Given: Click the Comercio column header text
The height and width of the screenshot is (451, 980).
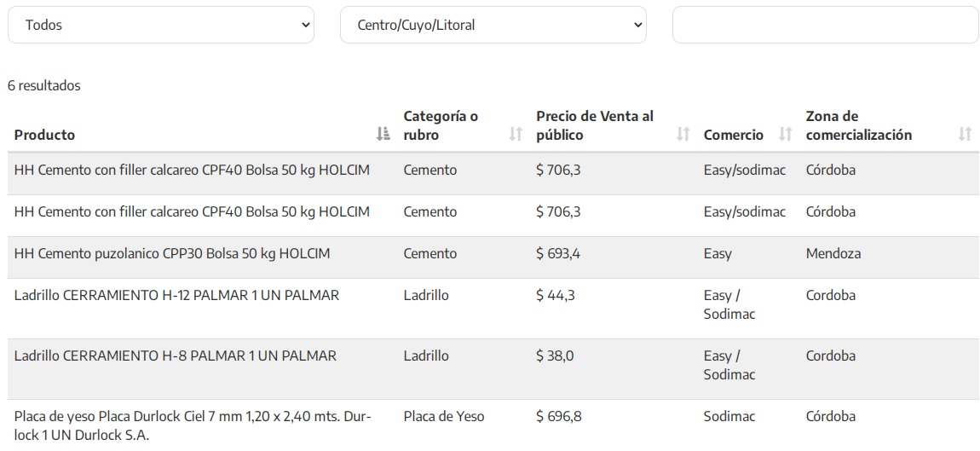Looking at the screenshot, I should pos(733,135).
